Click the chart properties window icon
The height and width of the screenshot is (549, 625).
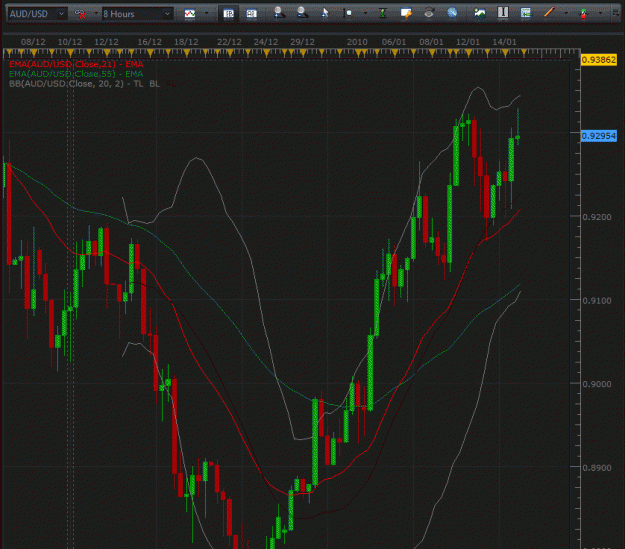[x=406, y=13]
